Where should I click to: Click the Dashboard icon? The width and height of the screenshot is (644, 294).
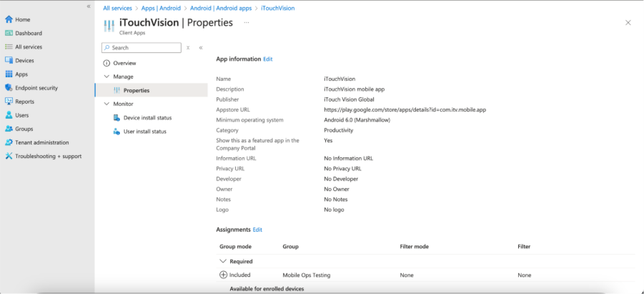[x=9, y=33]
